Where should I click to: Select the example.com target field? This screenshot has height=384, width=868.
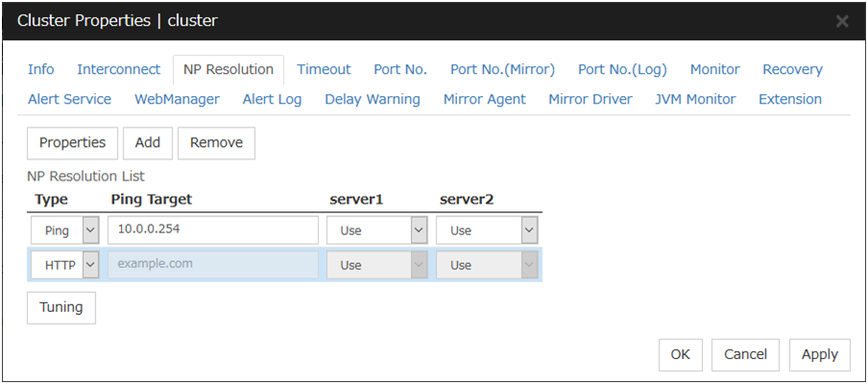point(212,265)
